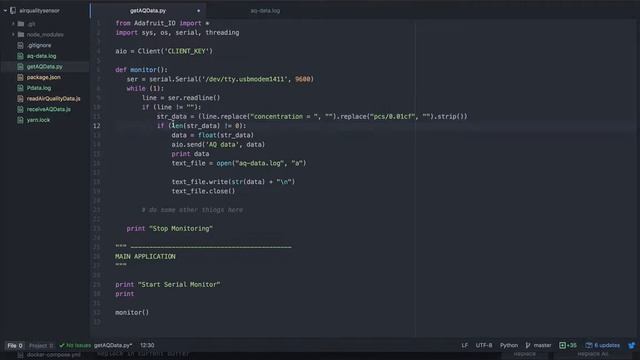Click the 'from Adafruit_IO import *' line

coord(162,23)
